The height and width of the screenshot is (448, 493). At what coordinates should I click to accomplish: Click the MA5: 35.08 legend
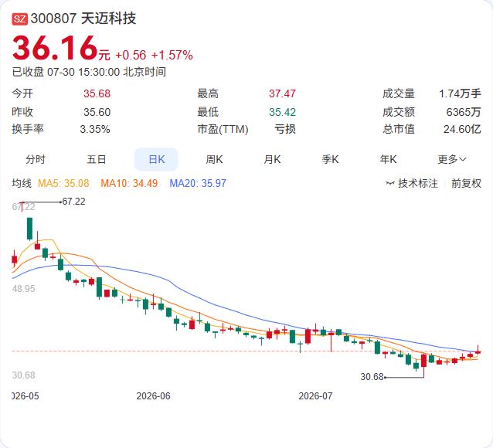pos(63,183)
